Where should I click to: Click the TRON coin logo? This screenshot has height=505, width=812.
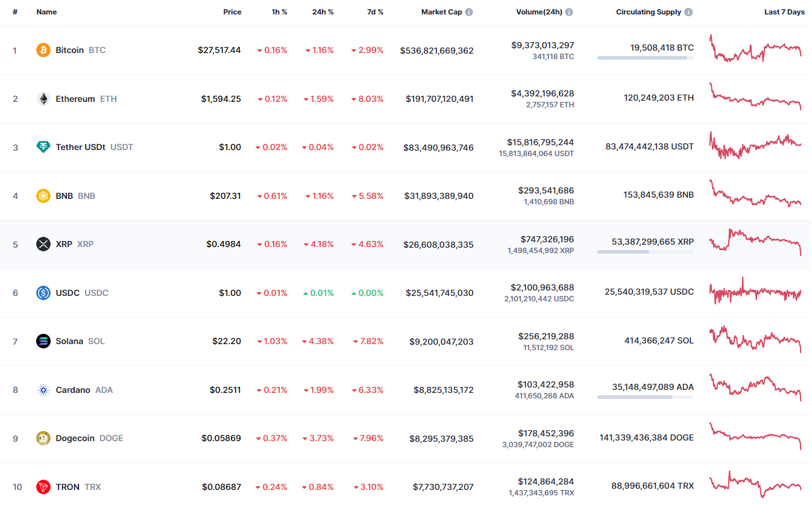coord(43,487)
